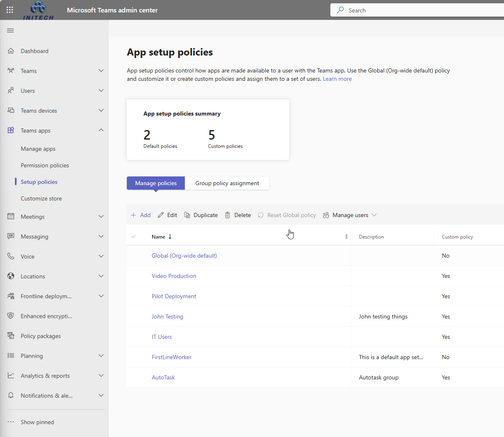This screenshot has height=437, width=504.
Task: Open the Manage users dropdown arrow
Action: pos(374,215)
